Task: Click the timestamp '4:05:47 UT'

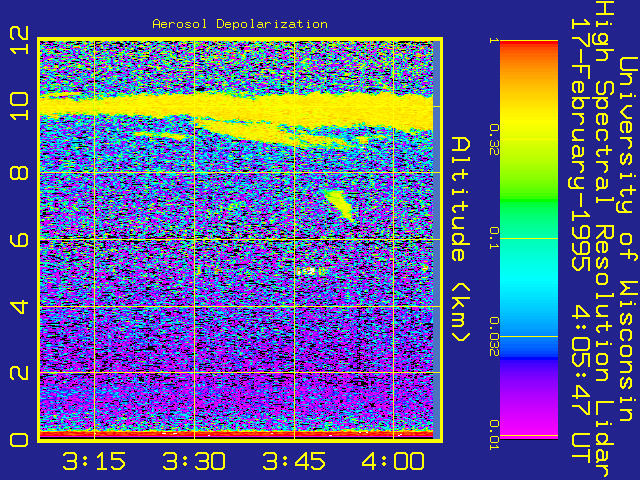Action: (580, 384)
